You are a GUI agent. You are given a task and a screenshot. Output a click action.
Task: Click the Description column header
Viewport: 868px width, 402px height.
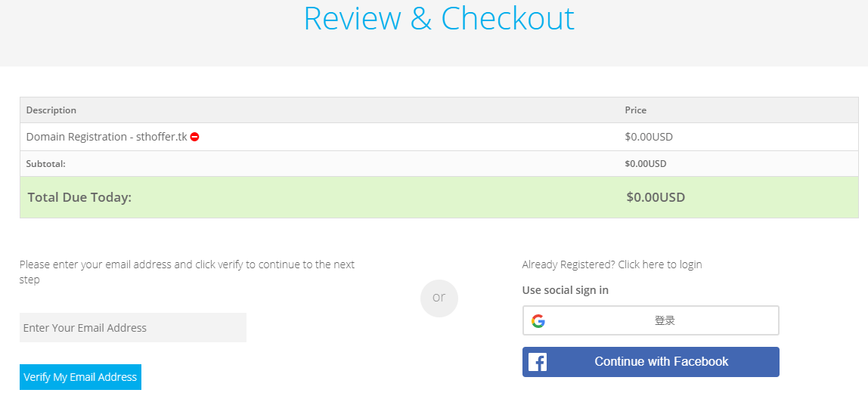[51, 110]
